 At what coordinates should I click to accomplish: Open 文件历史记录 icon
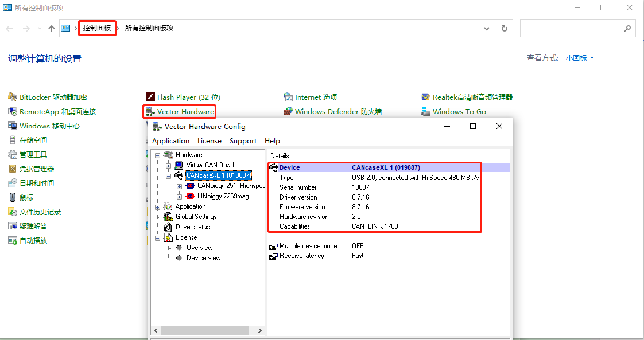pos(13,212)
